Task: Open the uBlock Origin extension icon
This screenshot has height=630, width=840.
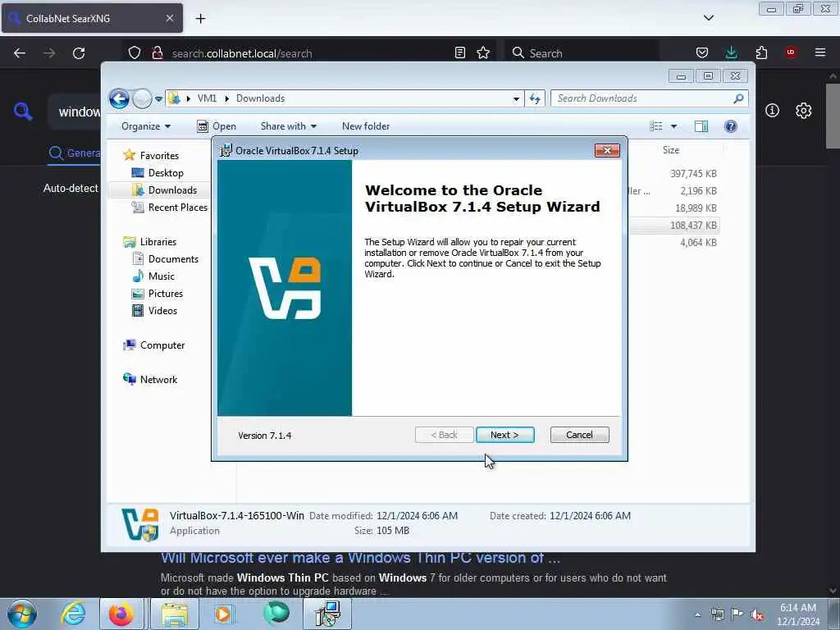Action: click(x=791, y=52)
